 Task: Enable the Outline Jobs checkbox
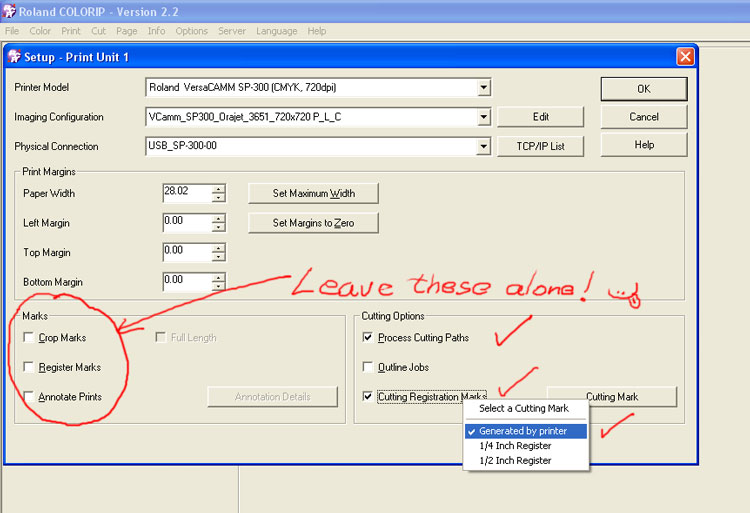(x=368, y=367)
